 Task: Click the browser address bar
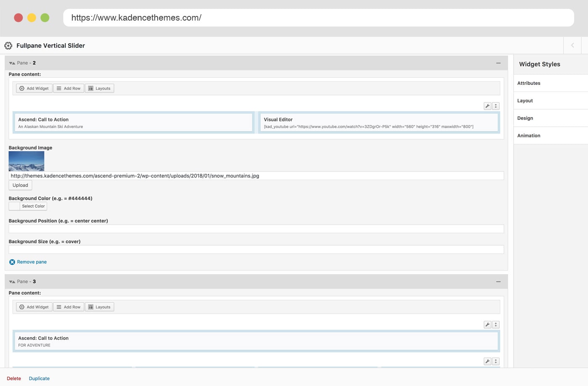[318, 18]
